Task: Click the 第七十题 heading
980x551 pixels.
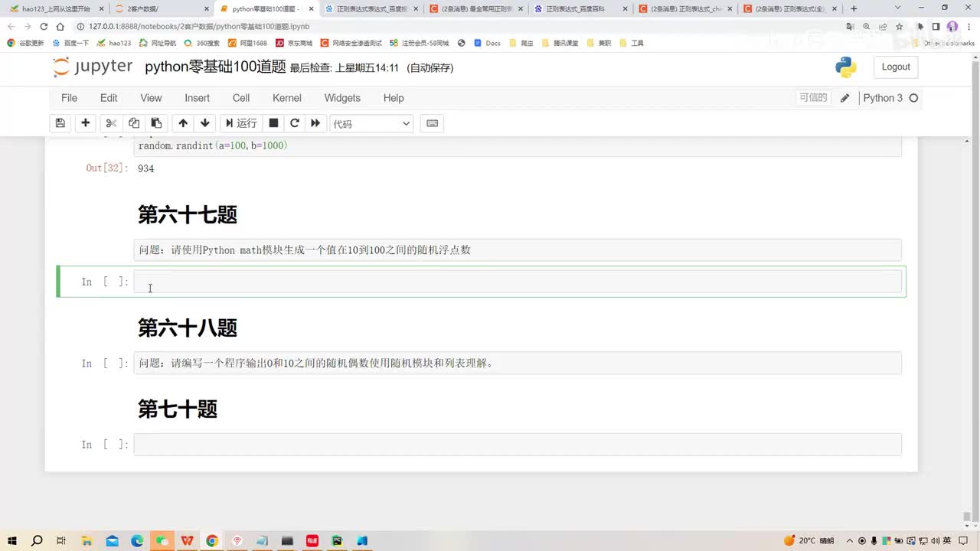Action: coord(178,409)
